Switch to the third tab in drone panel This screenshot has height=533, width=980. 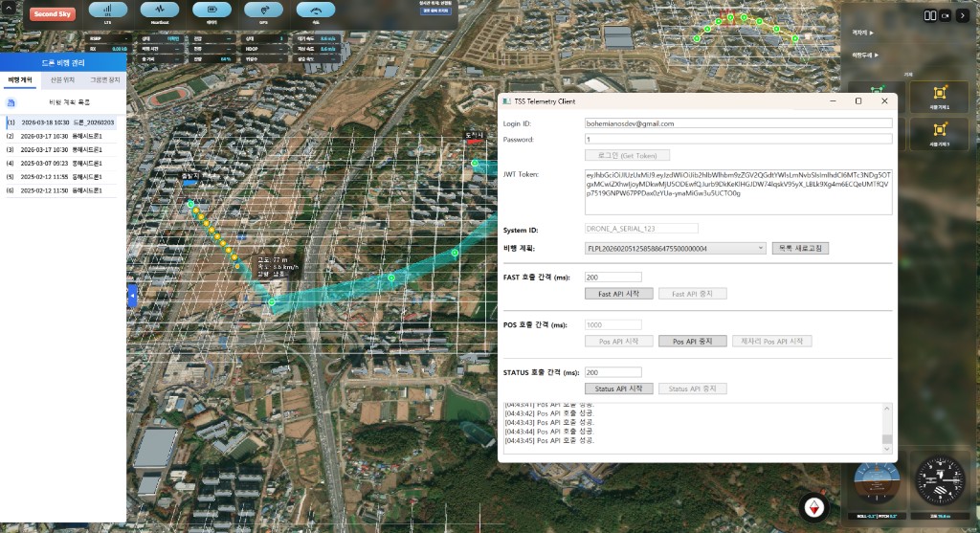(x=104, y=80)
